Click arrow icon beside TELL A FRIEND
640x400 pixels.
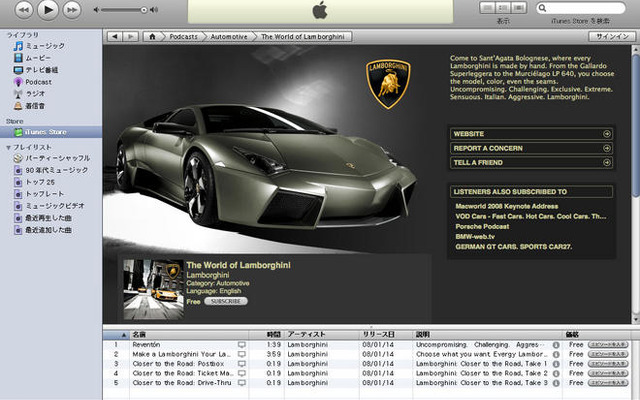coord(607,162)
